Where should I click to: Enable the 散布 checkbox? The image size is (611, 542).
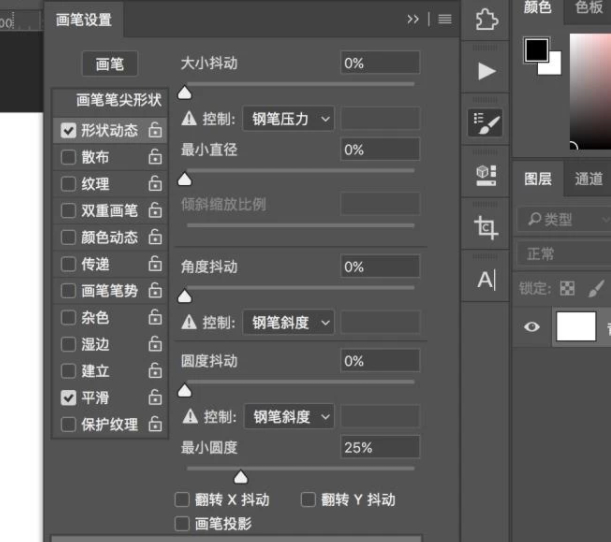pos(68,157)
